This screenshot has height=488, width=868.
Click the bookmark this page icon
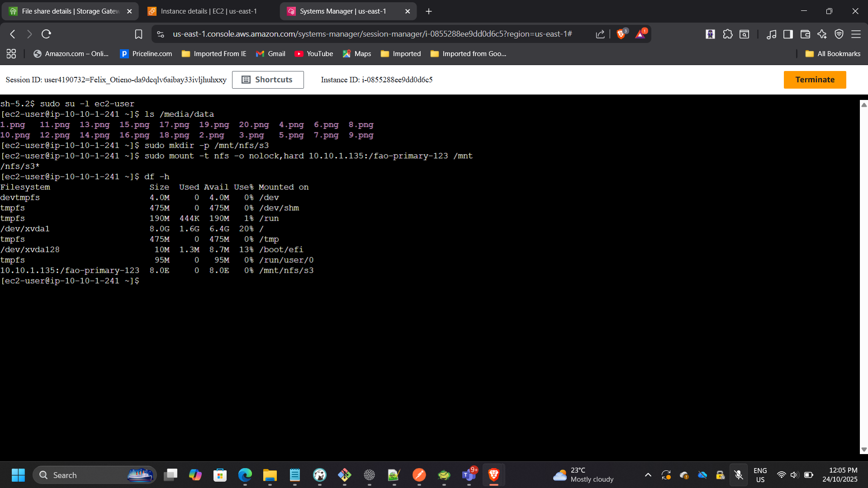(x=138, y=34)
